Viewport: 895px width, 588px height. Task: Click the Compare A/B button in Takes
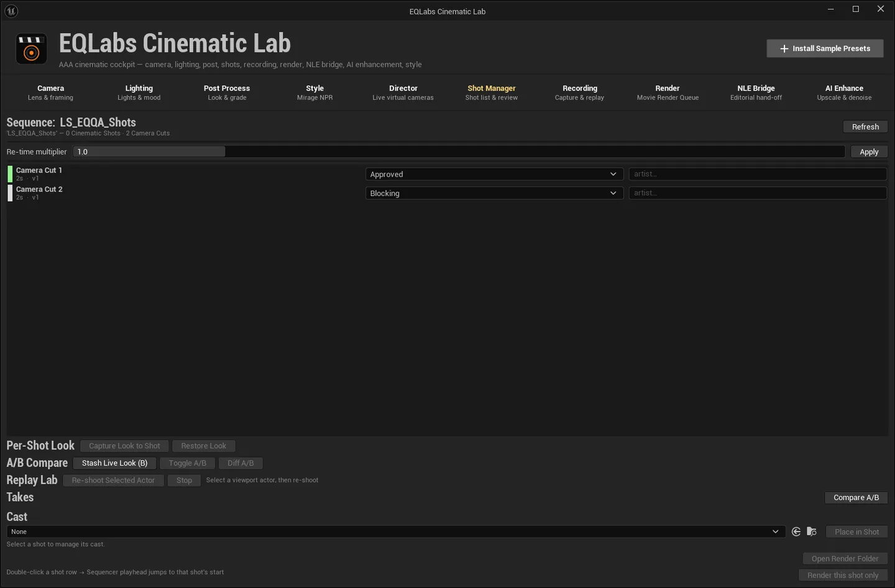point(856,498)
